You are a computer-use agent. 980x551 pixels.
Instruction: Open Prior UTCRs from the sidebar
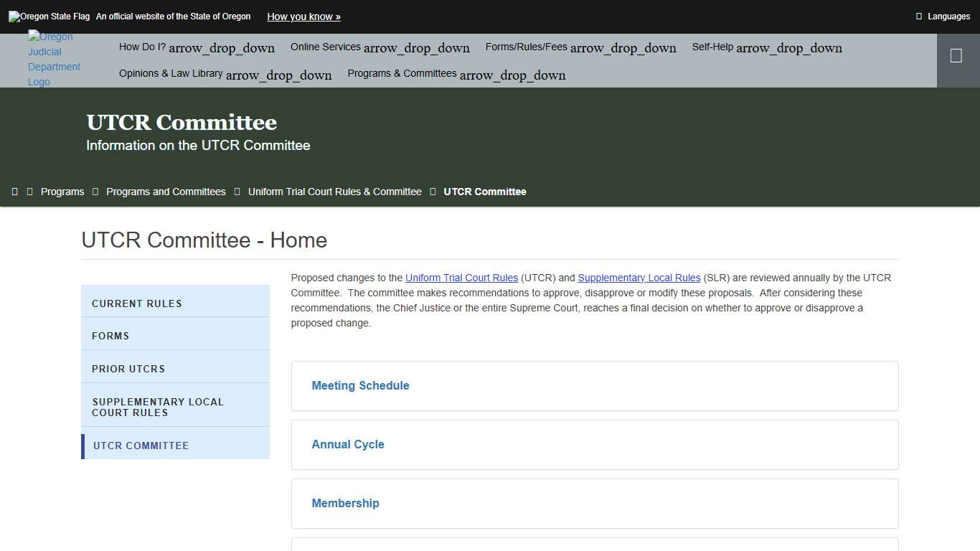point(128,369)
